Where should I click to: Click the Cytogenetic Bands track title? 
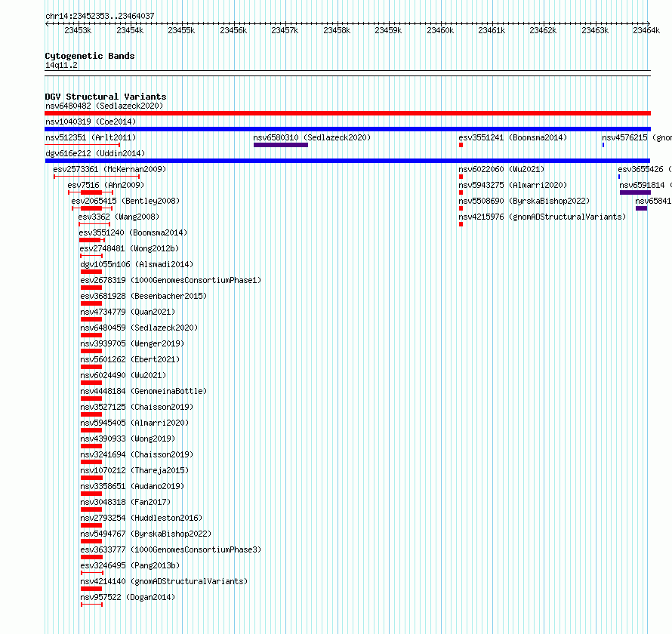pyautogui.click(x=90, y=56)
